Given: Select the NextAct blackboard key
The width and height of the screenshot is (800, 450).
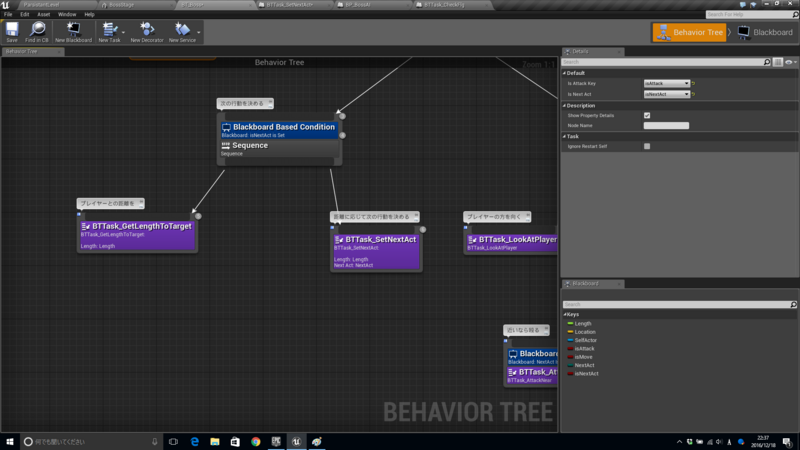Looking at the screenshot, I should [584, 365].
